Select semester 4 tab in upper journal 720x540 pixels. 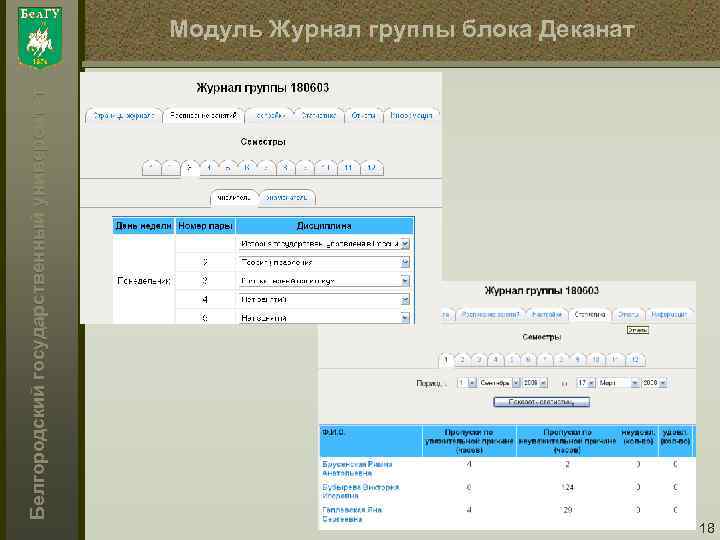(209, 168)
